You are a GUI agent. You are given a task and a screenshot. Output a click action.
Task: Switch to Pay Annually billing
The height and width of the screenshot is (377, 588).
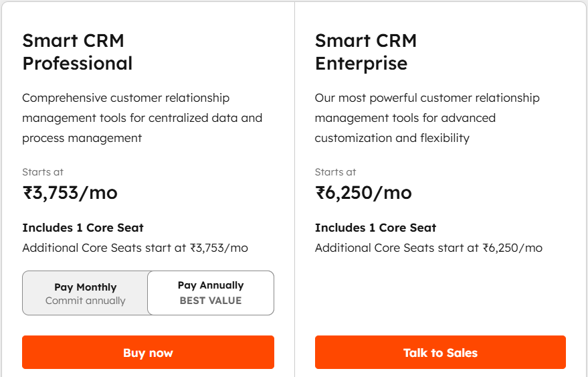pyautogui.click(x=211, y=293)
